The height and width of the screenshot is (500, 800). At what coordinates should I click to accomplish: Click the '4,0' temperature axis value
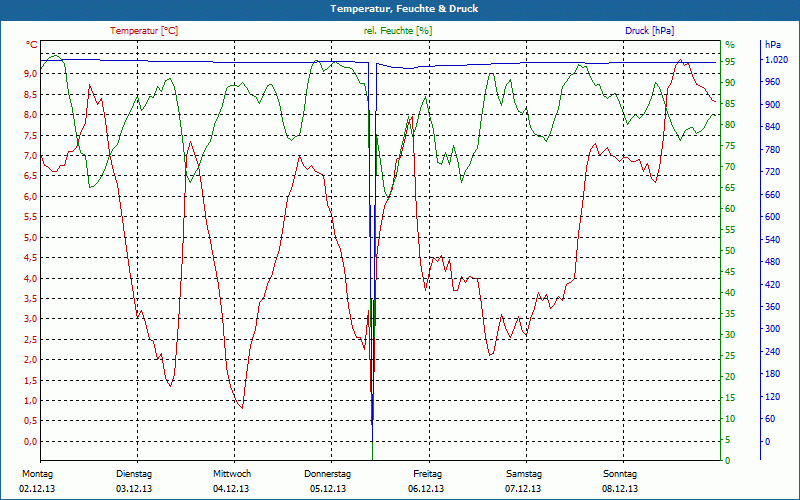coord(31,278)
